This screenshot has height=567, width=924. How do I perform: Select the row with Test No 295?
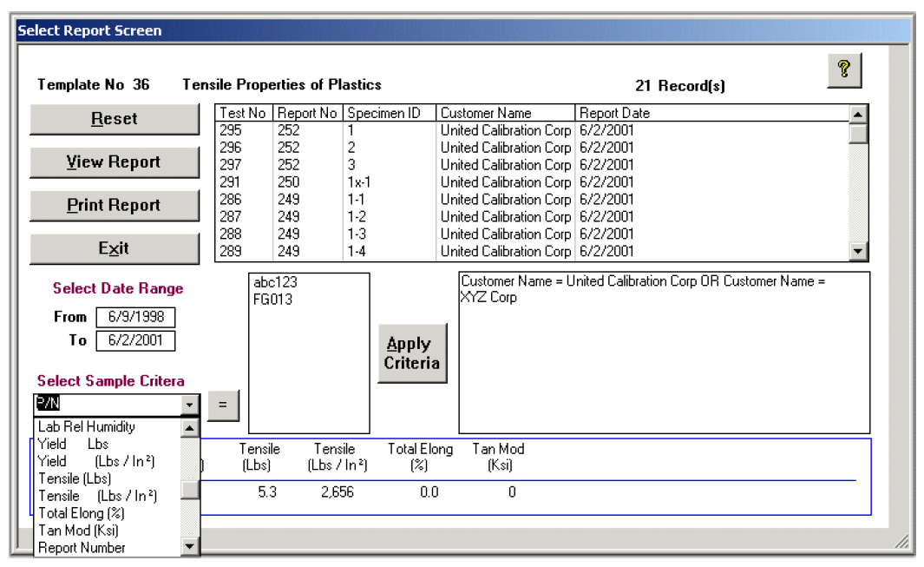pyautogui.click(x=532, y=130)
